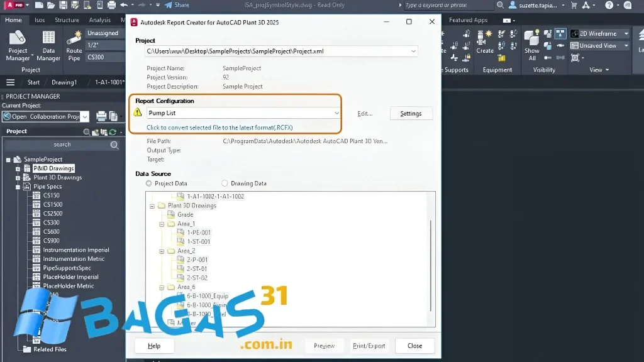This screenshot has width=644, height=362.
Task: Click the printer icon in Project Manager panel
Action: tap(101, 116)
